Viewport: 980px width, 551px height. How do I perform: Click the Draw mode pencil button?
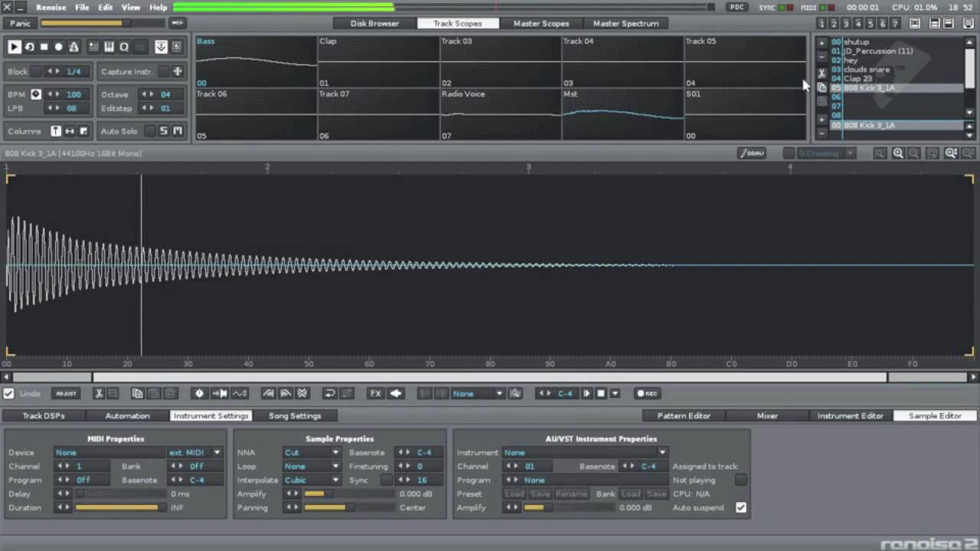pos(753,153)
